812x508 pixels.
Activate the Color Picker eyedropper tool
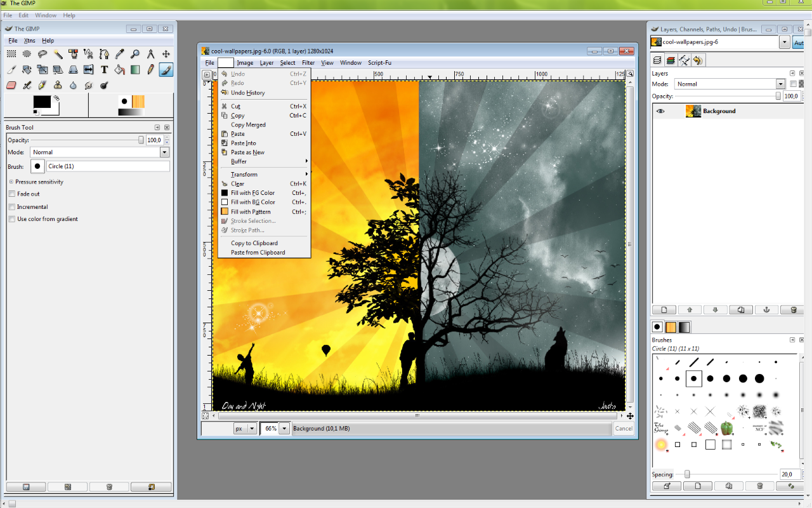point(119,55)
